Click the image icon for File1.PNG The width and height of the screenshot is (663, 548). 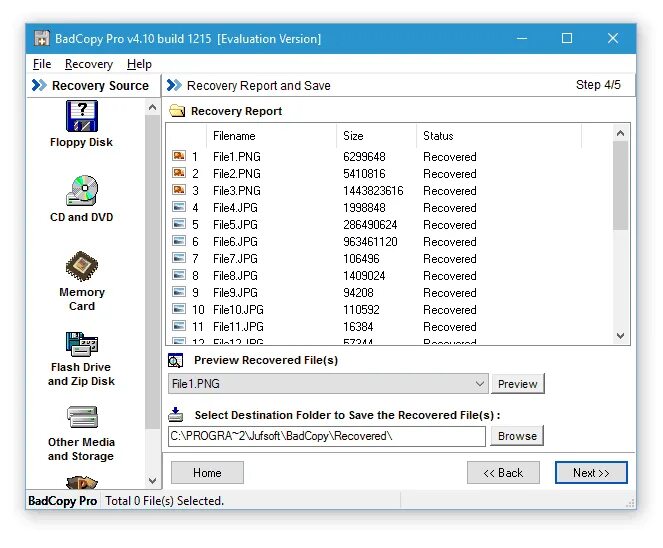pos(179,156)
